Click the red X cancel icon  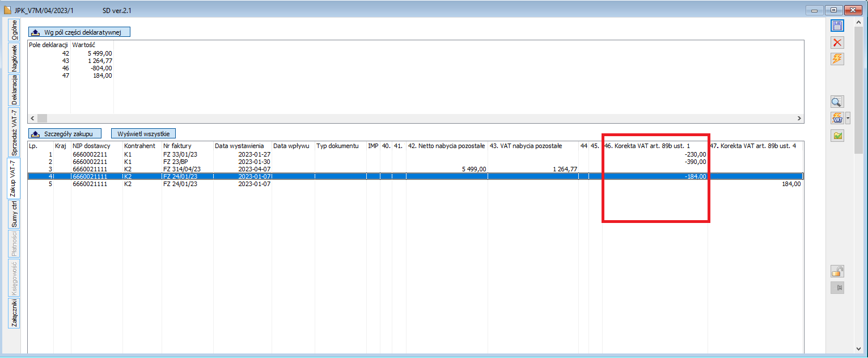(x=837, y=43)
